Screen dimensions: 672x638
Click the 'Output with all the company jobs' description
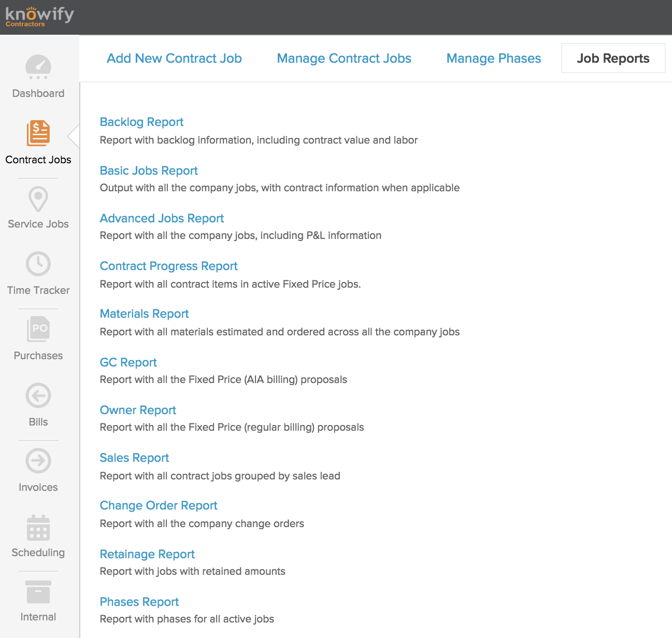point(280,188)
